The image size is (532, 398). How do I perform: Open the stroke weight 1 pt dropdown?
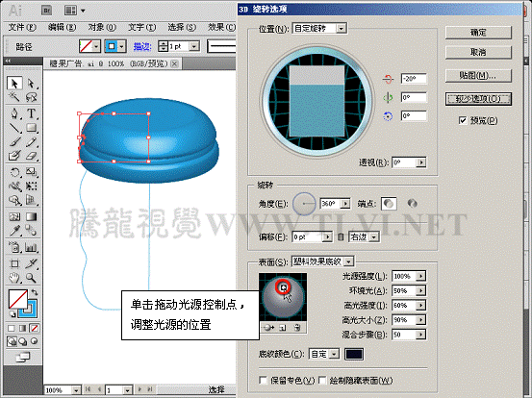tap(194, 46)
